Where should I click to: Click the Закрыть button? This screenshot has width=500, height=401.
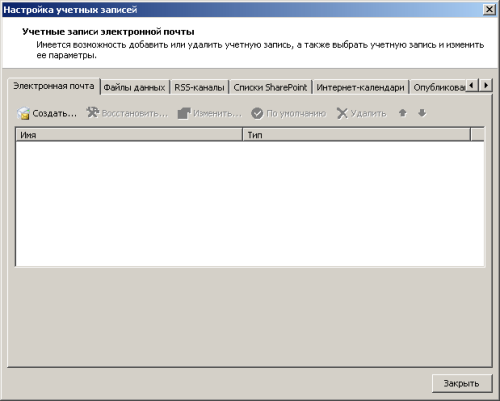tap(462, 383)
